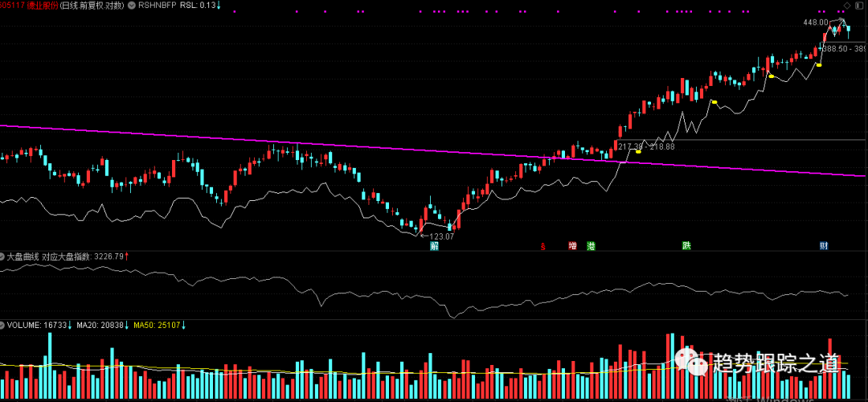Click the 港 event marker icon

coord(591,246)
